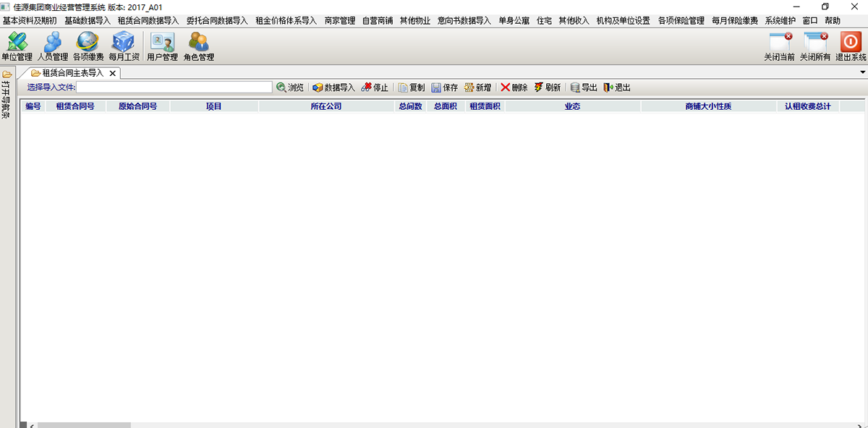Click the horizontal scrollbar thumb
The width and height of the screenshot is (868, 428).
tap(84, 425)
